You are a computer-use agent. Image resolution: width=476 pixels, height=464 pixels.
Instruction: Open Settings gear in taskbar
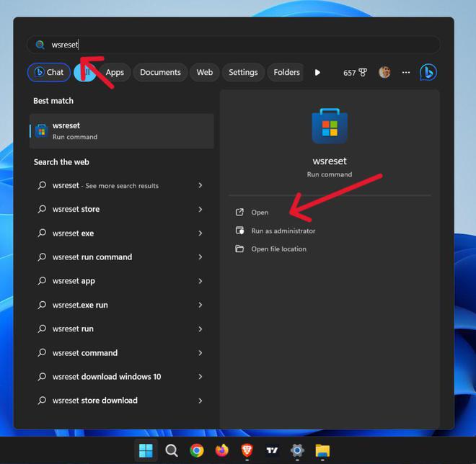(x=297, y=450)
